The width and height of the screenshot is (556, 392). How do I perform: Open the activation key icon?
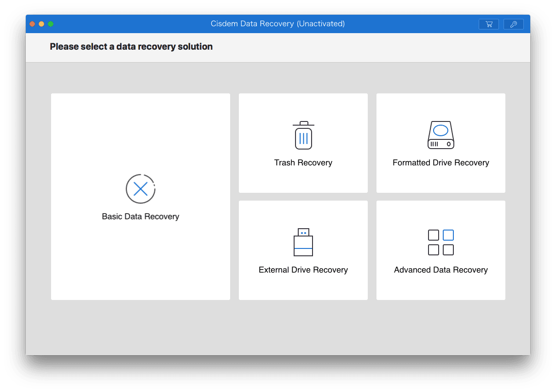(x=514, y=24)
